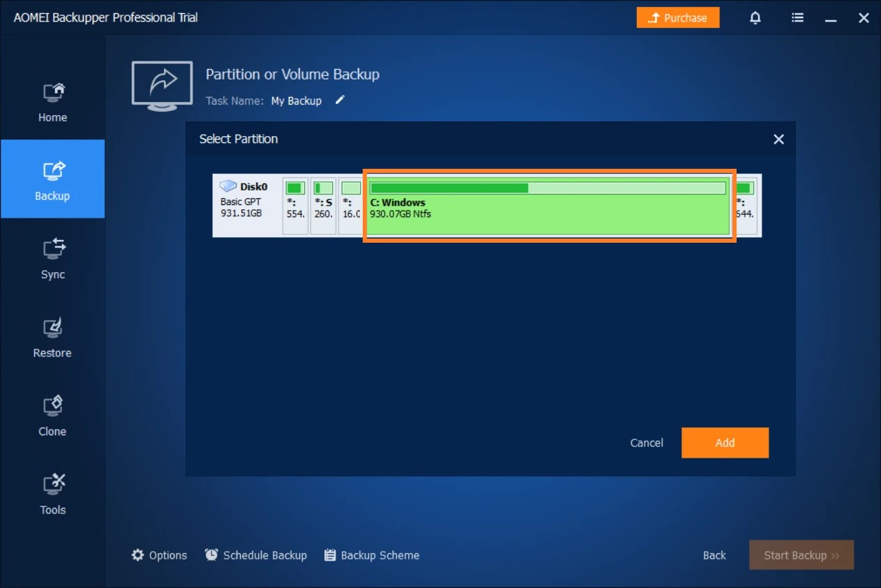Click the orange Add button

click(x=725, y=443)
